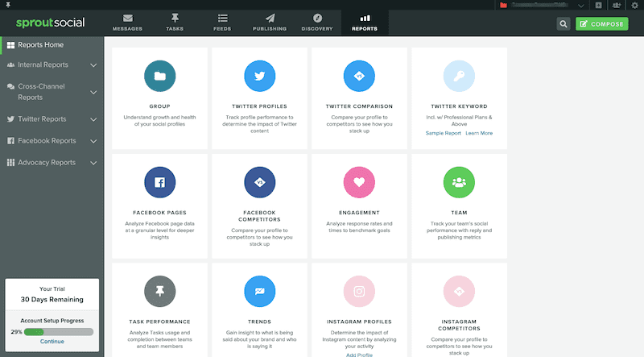Click the 'TWITTER PROFILES' card title
This screenshot has width=644, height=357.
(x=259, y=106)
